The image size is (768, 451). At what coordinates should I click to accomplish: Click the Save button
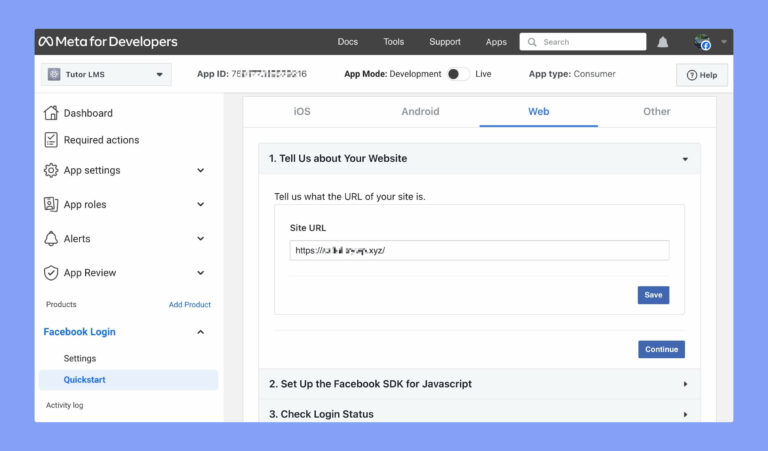pos(653,295)
